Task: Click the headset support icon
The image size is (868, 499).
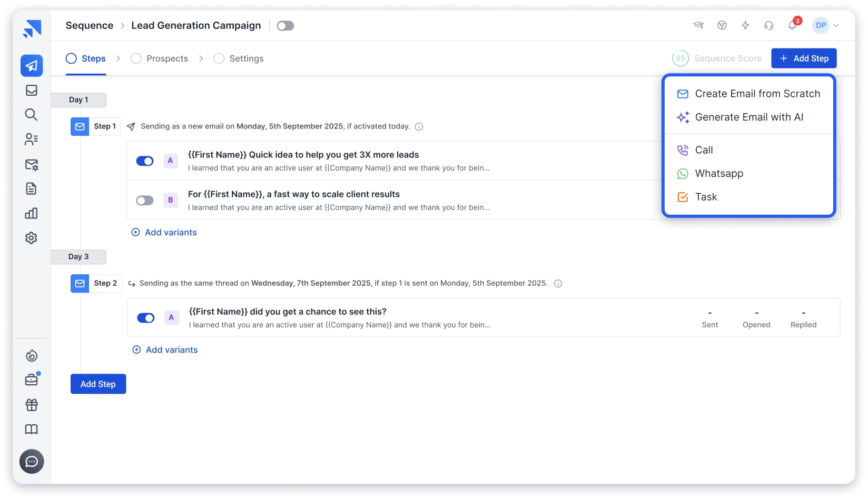Action: 768,25
